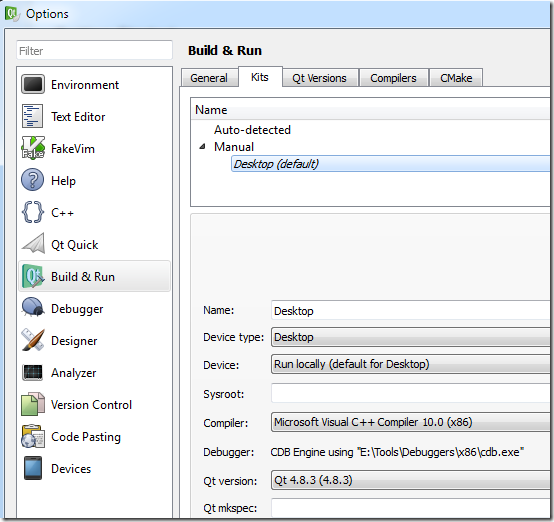Click the Designer brush icon
This screenshot has width=554, height=522.
pyautogui.click(x=33, y=340)
